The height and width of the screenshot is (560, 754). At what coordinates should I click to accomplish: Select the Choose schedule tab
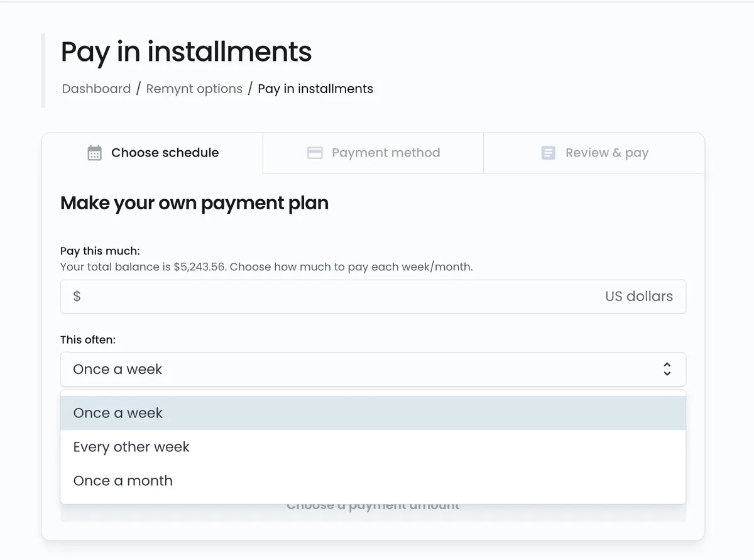[165, 152]
